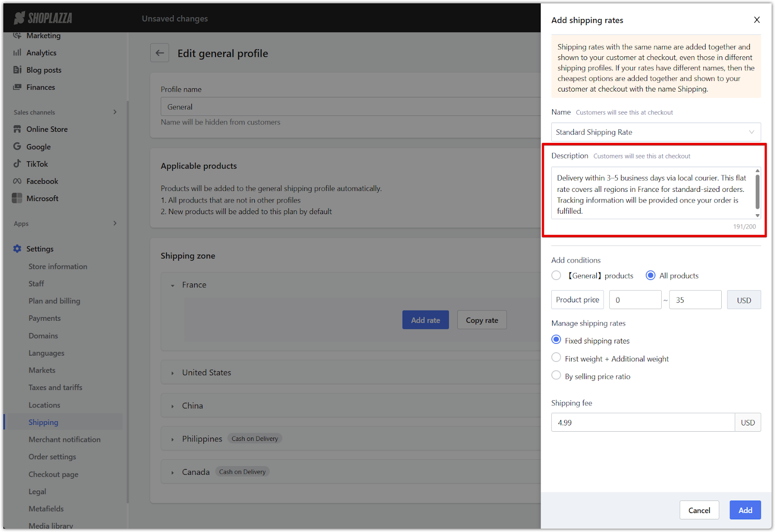The height and width of the screenshot is (532, 775).
Task: Choose First weight + Additional weight option
Action: [556, 358]
